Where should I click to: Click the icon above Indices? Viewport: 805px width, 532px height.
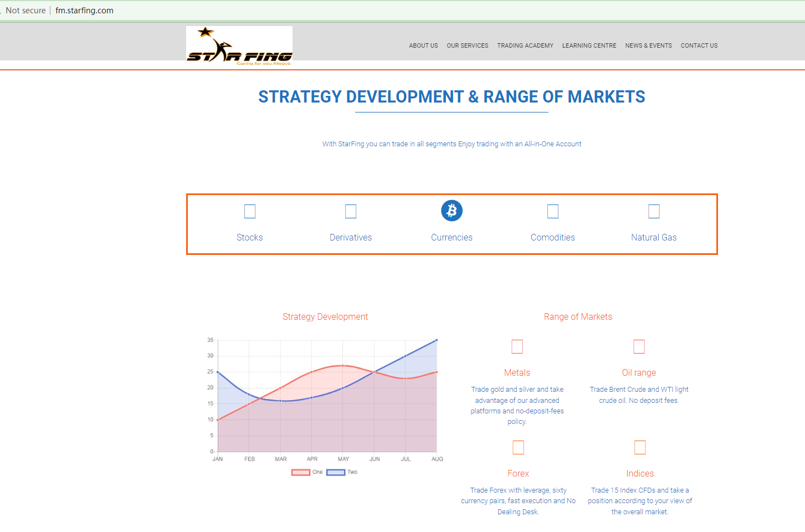(640, 447)
